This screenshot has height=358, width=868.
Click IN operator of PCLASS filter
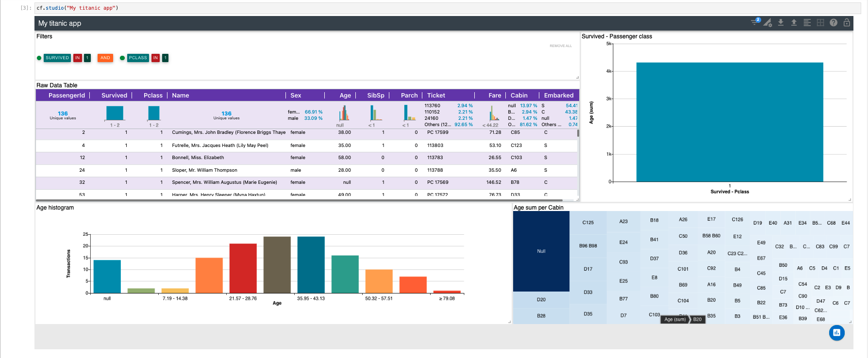tap(155, 58)
